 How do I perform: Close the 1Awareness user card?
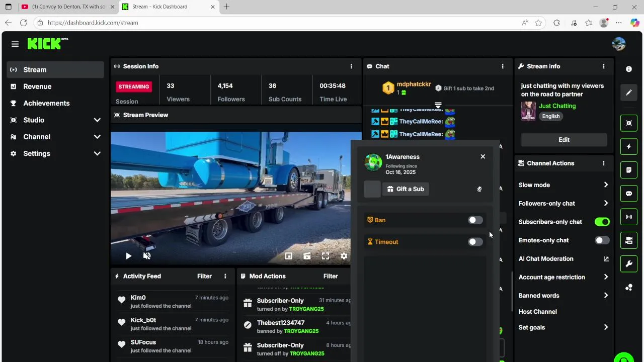[x=482, y=156]
